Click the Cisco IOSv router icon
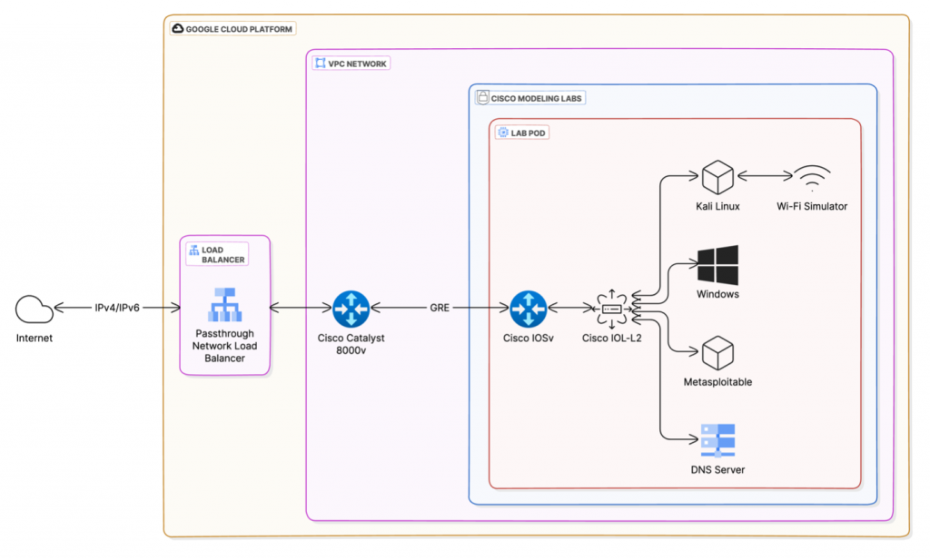Viewport: 930px width, 560px height. click(x=529, y=309)
